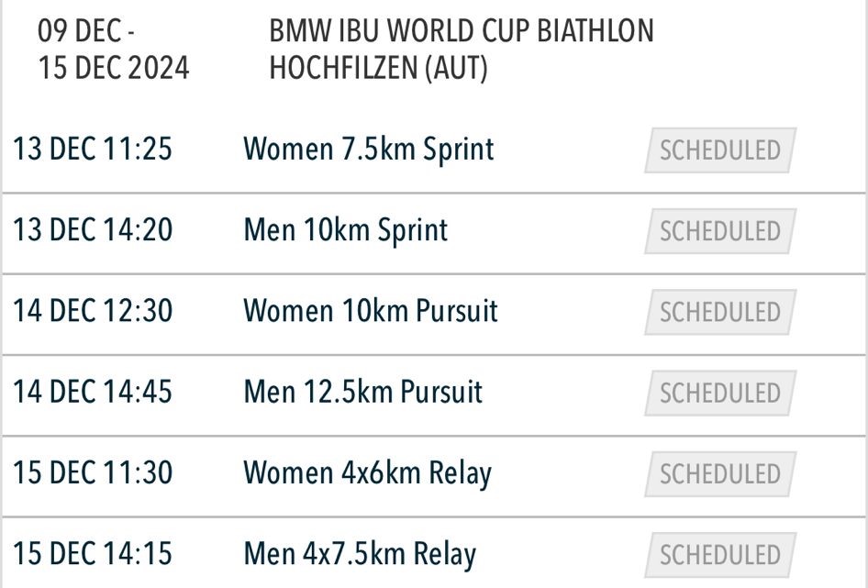Open the BMW IBU World Cup Hochfilzen header
The height and width of the screenshot is (588, 868).
pyautogui.click(x=462, y=50)
